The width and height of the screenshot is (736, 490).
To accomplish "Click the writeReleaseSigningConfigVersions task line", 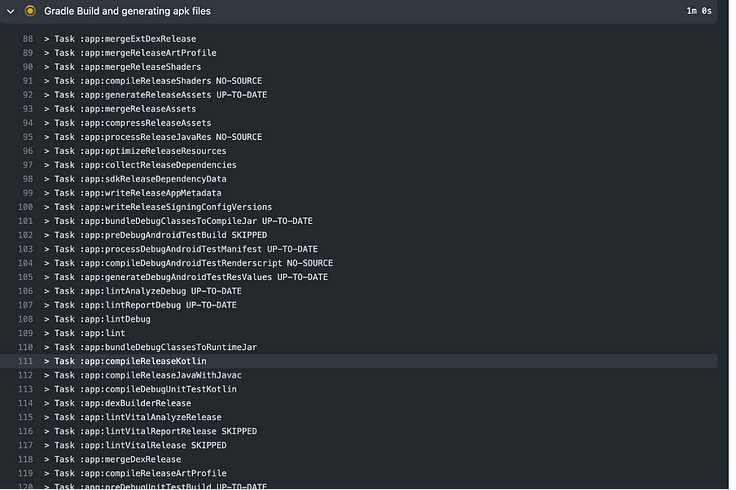I will click(158, 207).
